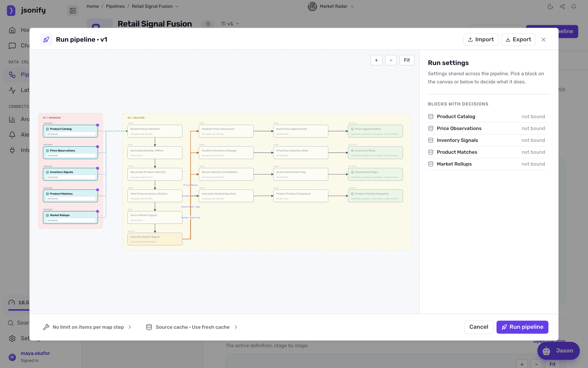
Task: Click the Search magnifier icon in sidebar
Action: (x=11, y=323)
